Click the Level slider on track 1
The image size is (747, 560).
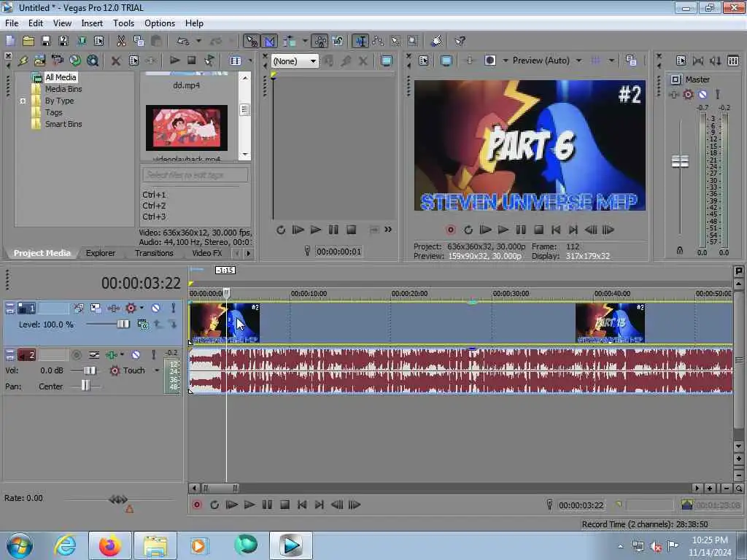pyautogui.click(x=123, y=324)
